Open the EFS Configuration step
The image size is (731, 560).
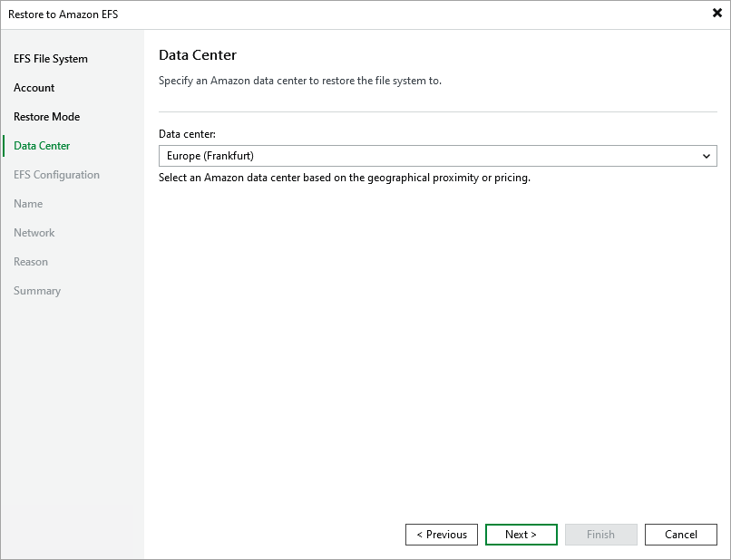click(54, 174)
